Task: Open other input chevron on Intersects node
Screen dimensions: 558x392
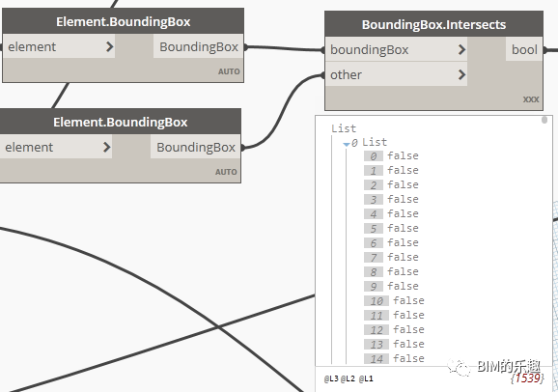Action: (461, 74)
